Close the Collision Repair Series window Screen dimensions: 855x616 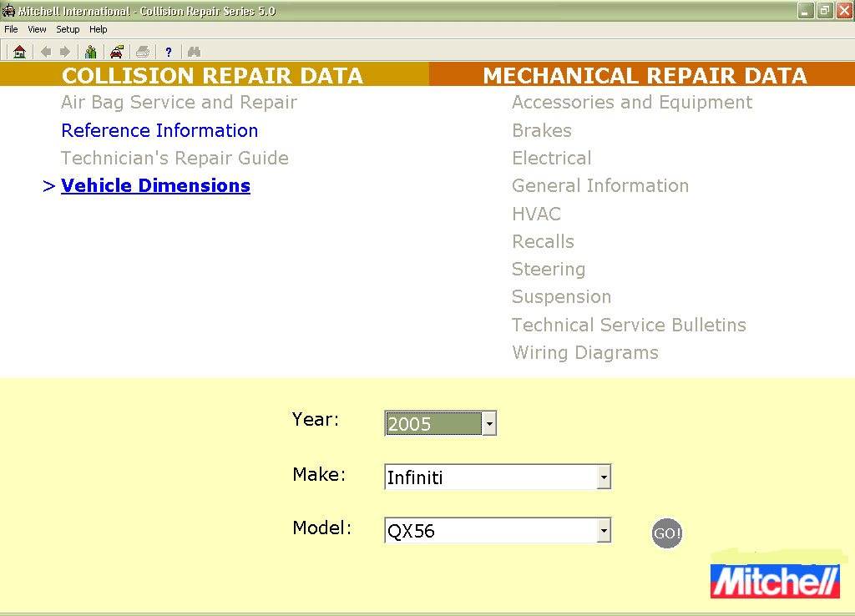pos(844,10)
